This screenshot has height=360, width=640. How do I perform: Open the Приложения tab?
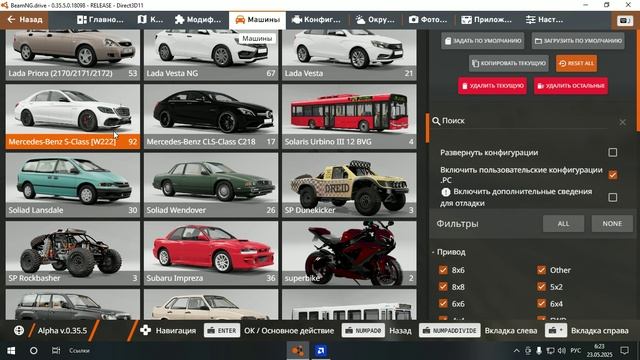tap(486, 20)
